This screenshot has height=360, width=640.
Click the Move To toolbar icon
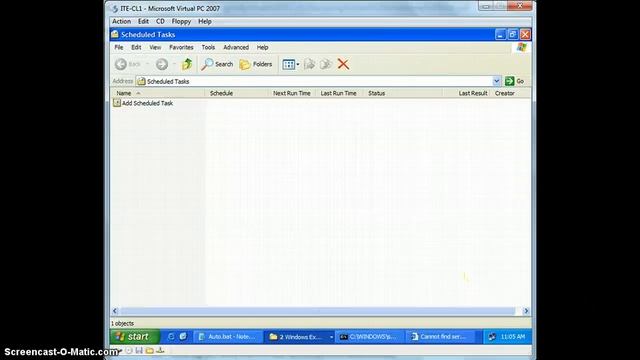[x=309, y=64]
